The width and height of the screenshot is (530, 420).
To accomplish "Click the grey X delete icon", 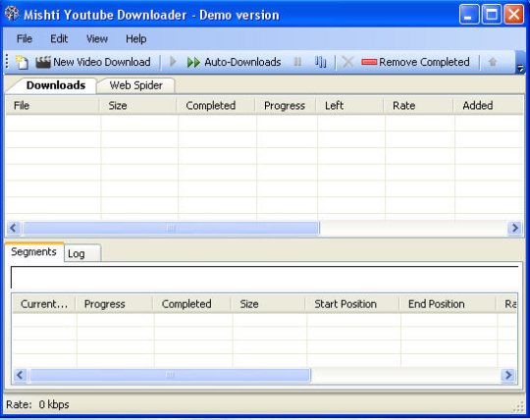I will pos(347,62).
